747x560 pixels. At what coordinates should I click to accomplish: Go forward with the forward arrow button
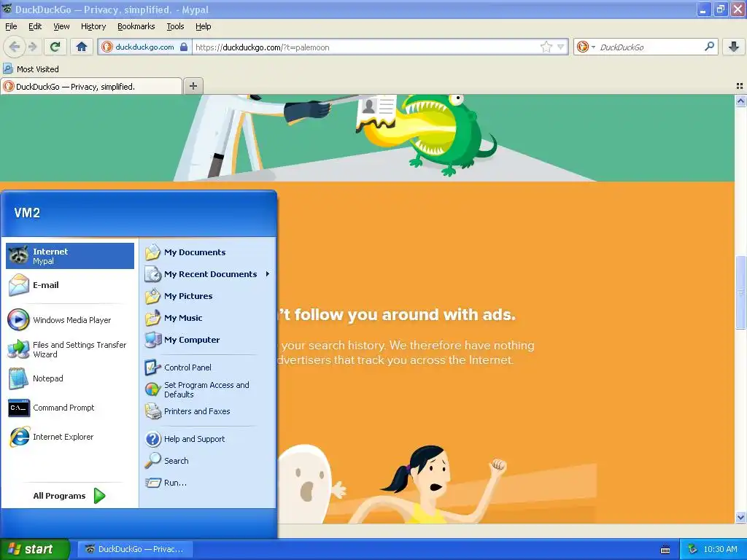point(32,47)
